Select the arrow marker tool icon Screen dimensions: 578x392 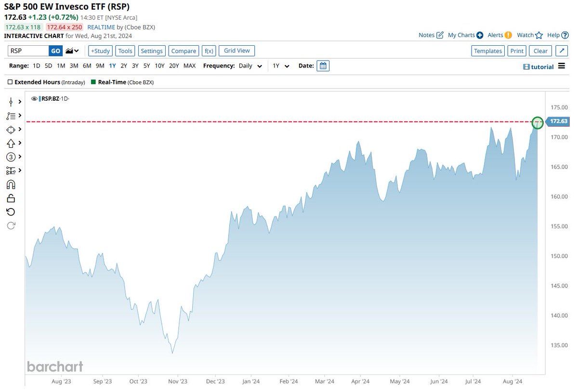(x=11, y=143)
